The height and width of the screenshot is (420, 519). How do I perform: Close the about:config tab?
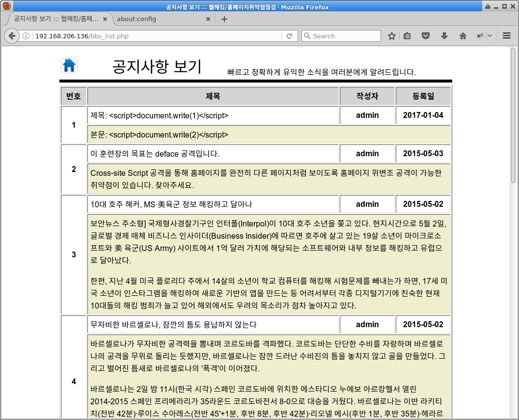click(x=208, y=19)
